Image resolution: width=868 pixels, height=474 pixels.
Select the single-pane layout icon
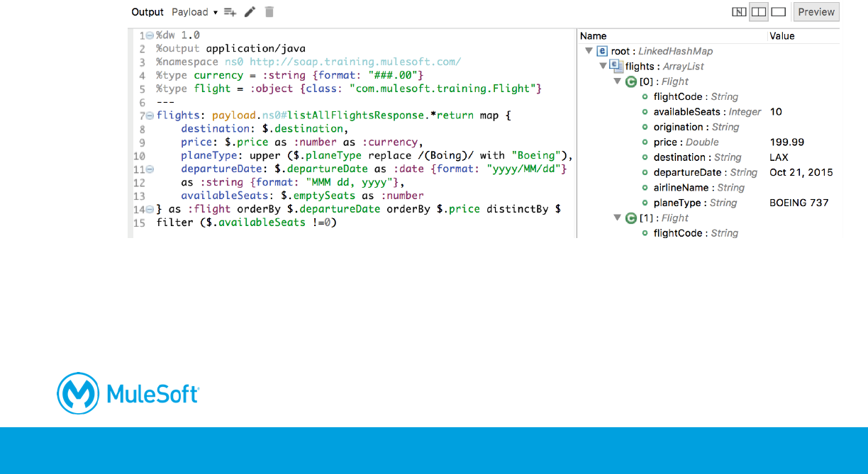click(x=778, y=12)
